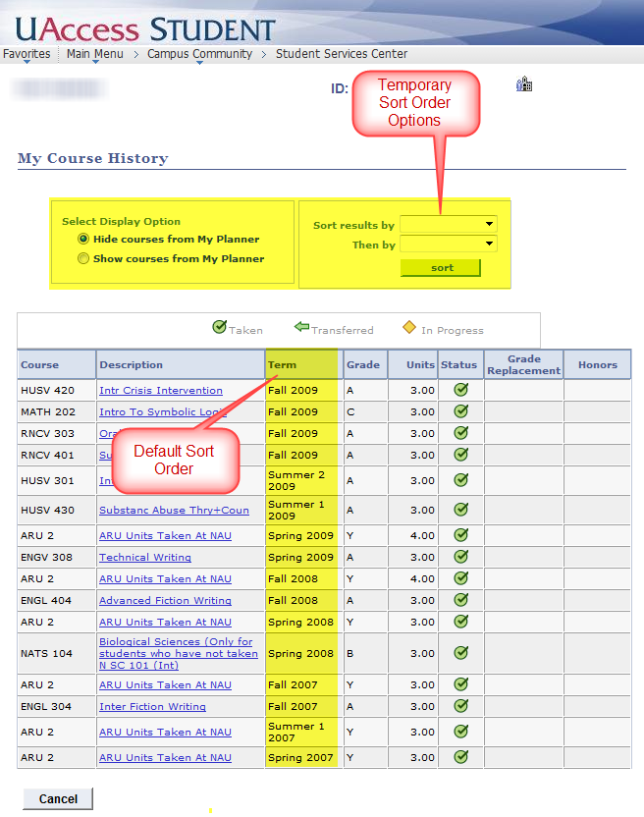
Task: Click the building icon near the ID field
Action: (x=524, y=85)
